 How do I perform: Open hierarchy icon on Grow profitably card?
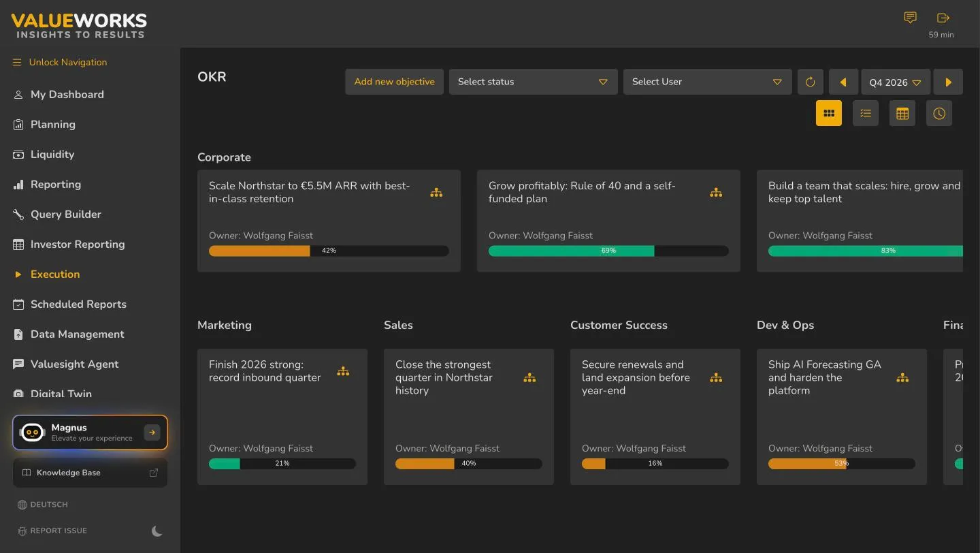(x=716, y=193)
